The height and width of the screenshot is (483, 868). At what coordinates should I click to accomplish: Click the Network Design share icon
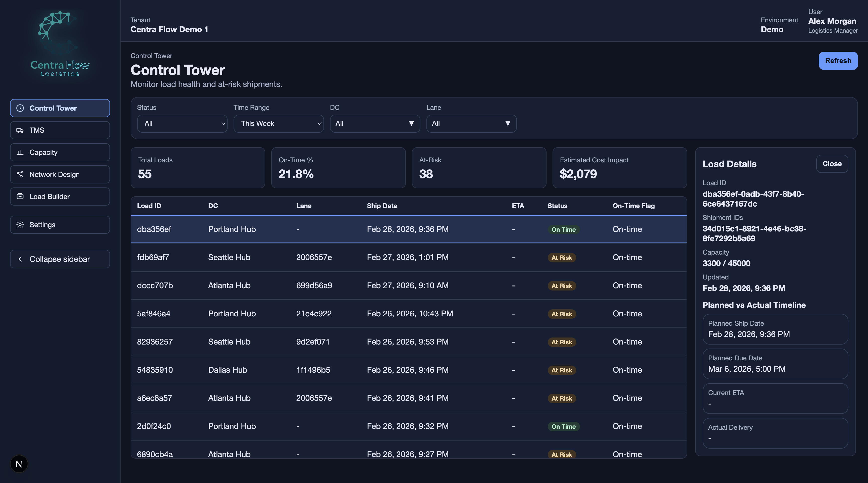click(20, 174)
